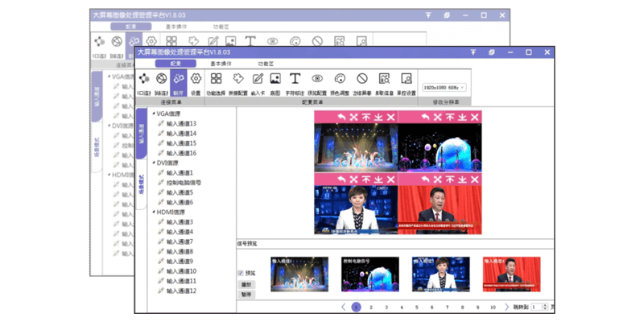The height and width of the screenshot is (322, 644).
Task: Open 设置 gear icon in front window
Action: (196, 80)
